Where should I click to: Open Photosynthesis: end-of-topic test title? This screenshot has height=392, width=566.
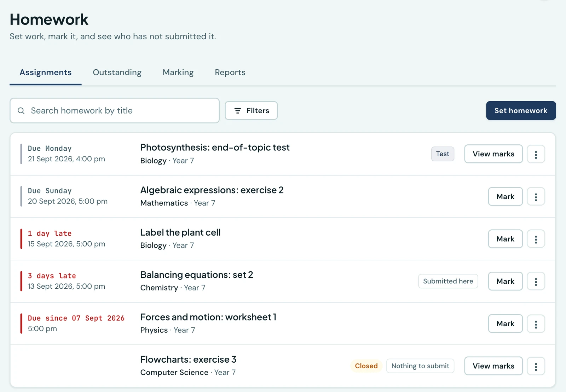[x=215, y=148]
